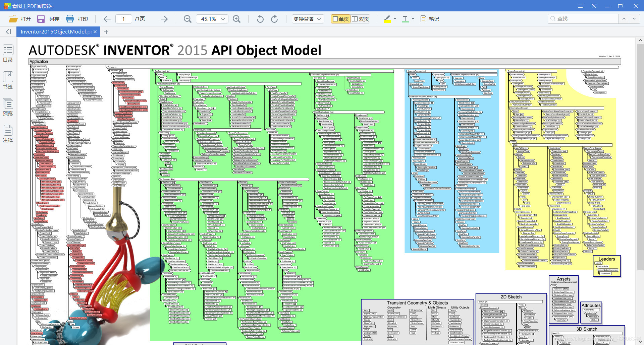Expand underline tool options arrow
The width and height of the screenshot is (644, 345).
click(x=413, y=19)
